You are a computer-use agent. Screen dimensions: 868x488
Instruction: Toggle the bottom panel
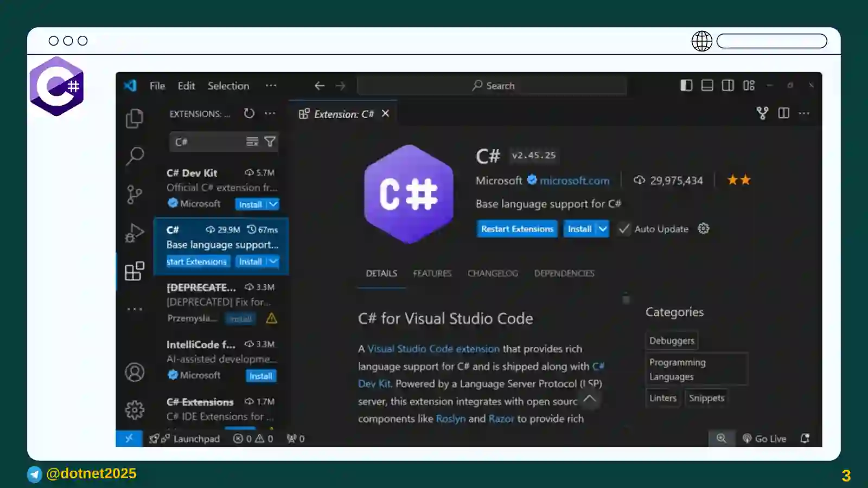tap(707, 85)
